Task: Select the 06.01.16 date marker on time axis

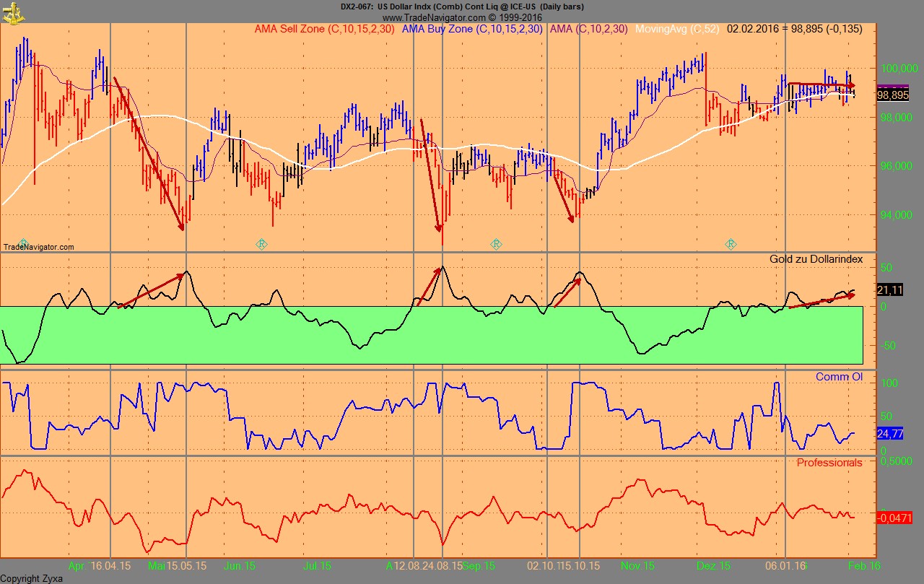Action: pos(785,566)
